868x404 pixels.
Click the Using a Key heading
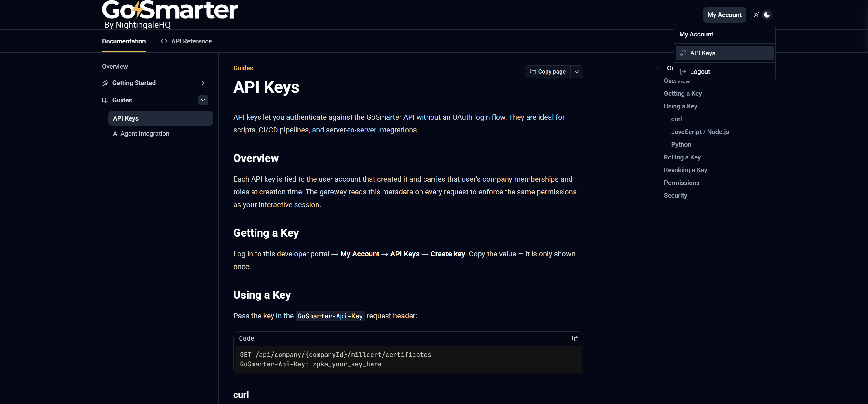262,295
